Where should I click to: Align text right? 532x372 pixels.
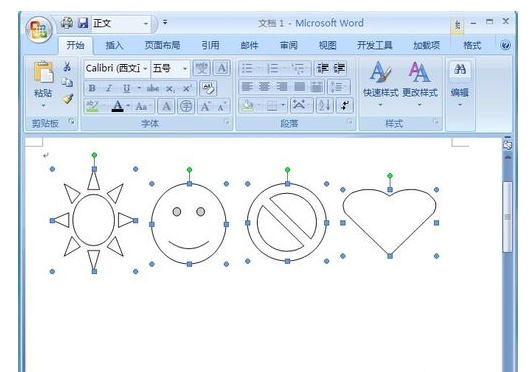pyautogui.click(x=282, y=87)
